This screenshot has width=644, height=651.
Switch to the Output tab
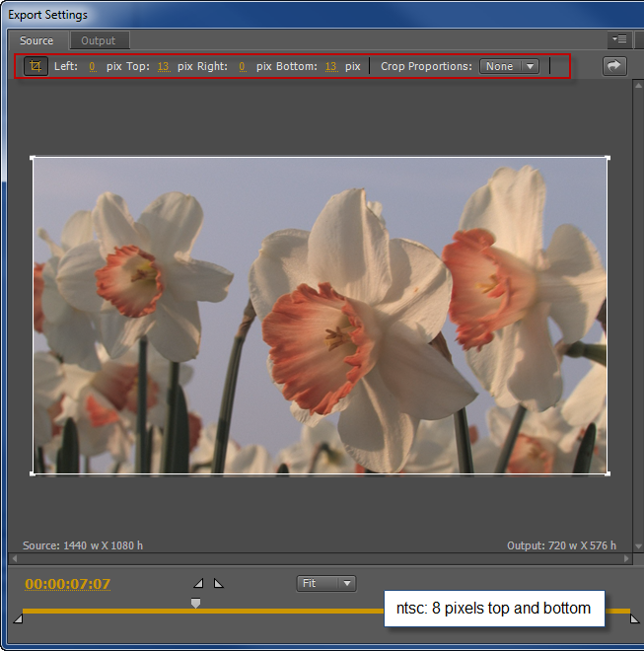(x=99, y=40)
